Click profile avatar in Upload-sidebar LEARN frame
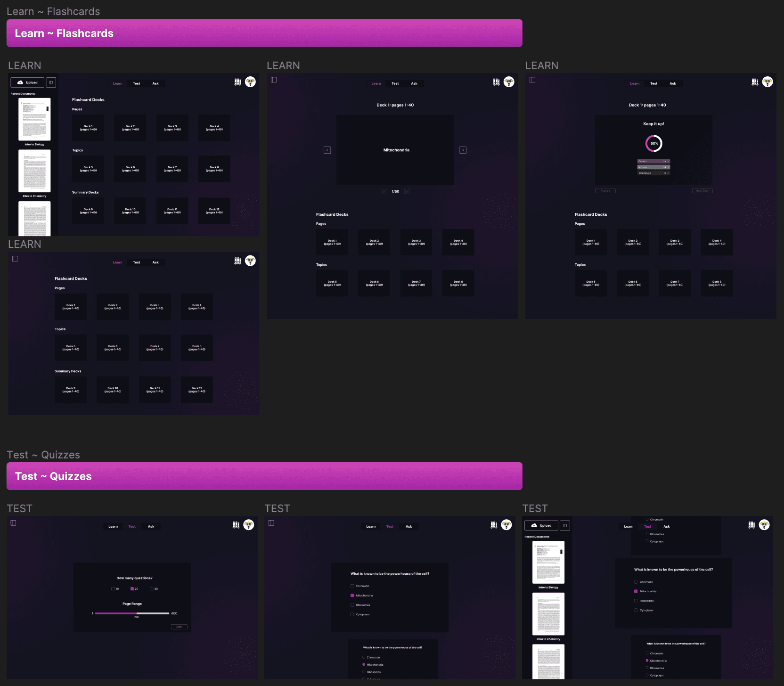784x686 pixels. [250, 82]
